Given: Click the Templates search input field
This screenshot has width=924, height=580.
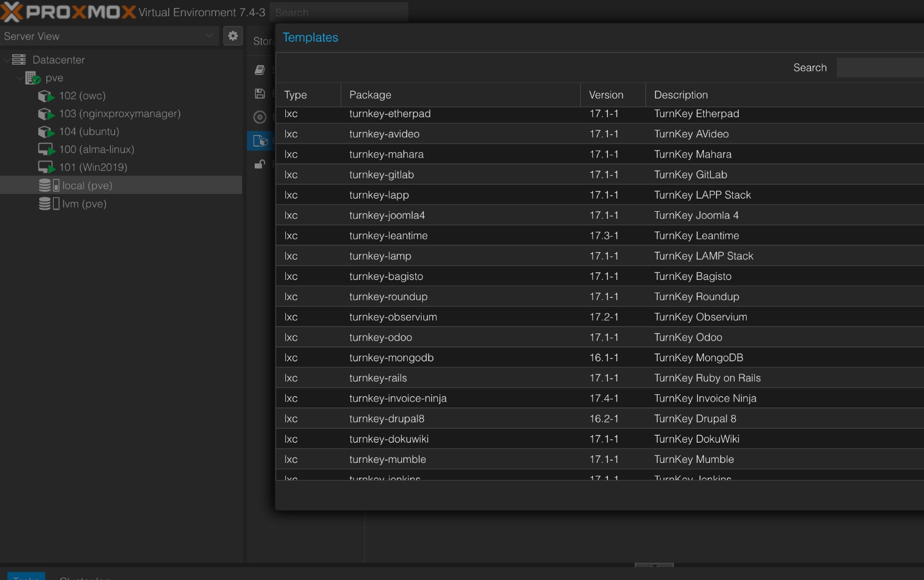Looking at the screenshot, I should tap(880, 68).
